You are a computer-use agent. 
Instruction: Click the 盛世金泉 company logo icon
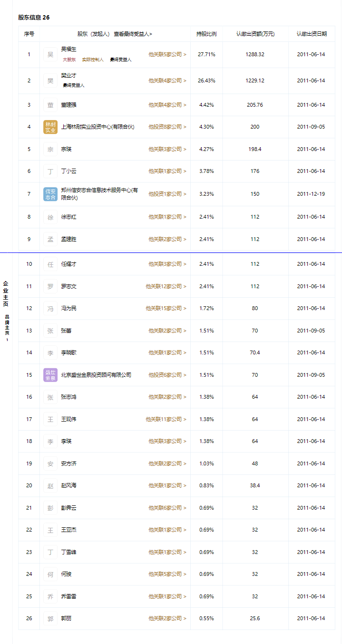[50, 374]
